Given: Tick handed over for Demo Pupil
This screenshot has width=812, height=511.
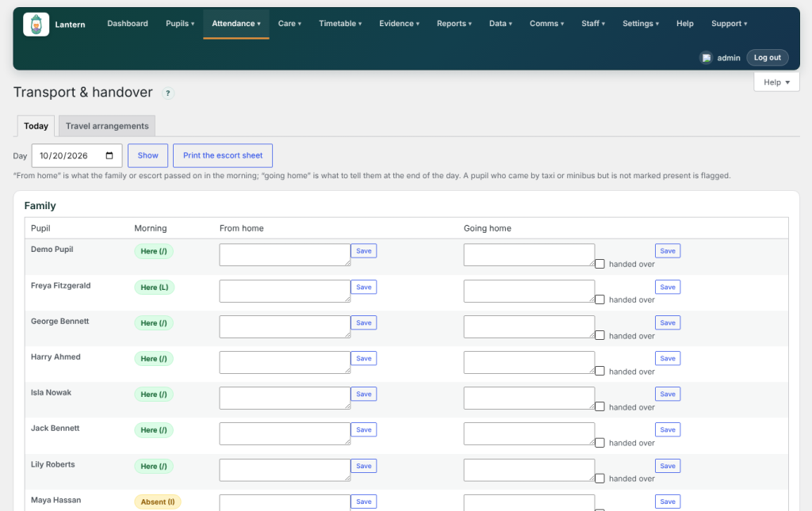Looking at the screenshot, I should (599, 264).
